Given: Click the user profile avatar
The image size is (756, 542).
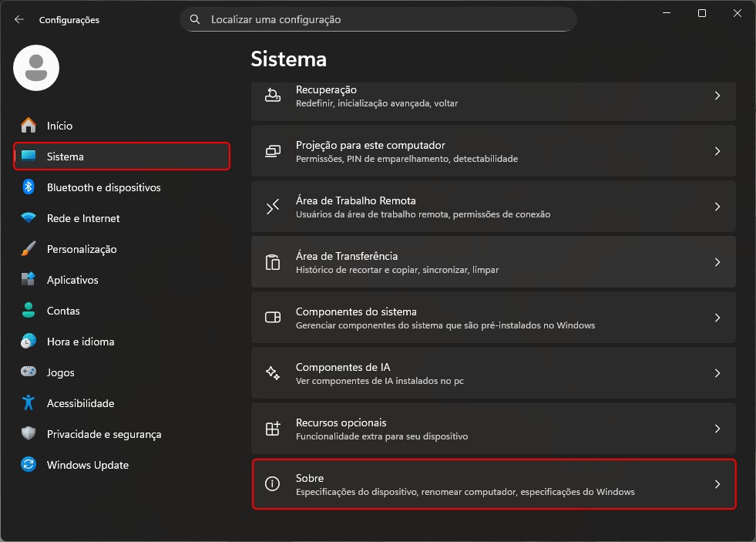Looking at the screenshot, I should (36, 68).
